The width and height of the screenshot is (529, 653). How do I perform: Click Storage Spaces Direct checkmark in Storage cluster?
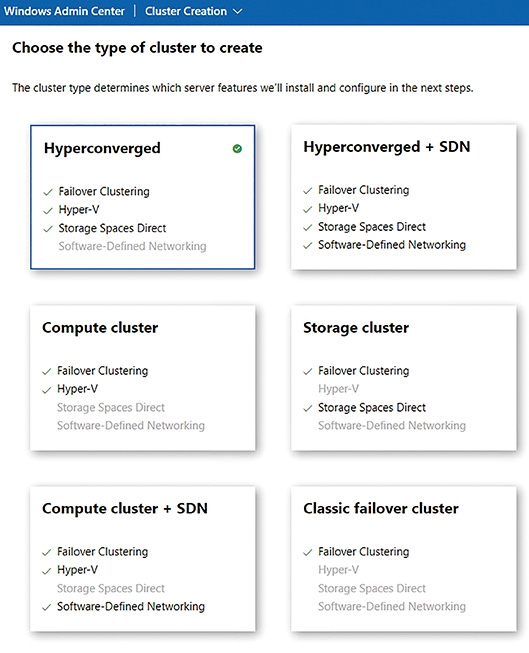pos(307,408)
